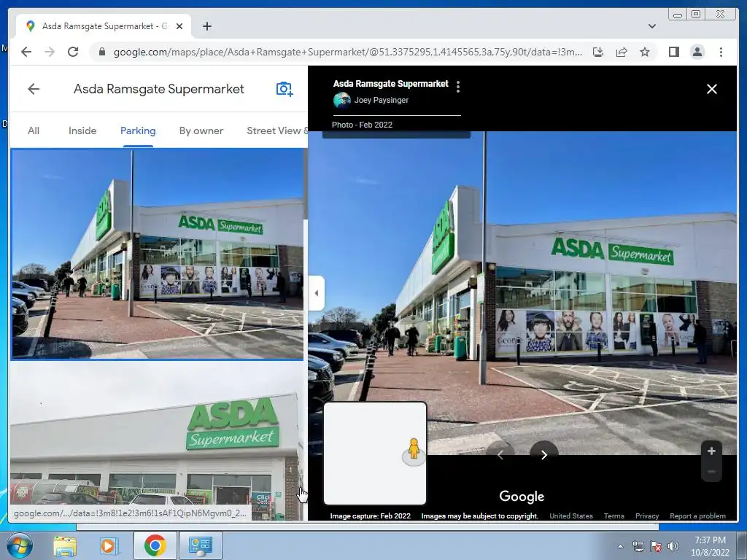Image resolution: width=747 pixels, height=560 pixels.
Task: Open Chrome profile avatar
Action: point(697,52)
